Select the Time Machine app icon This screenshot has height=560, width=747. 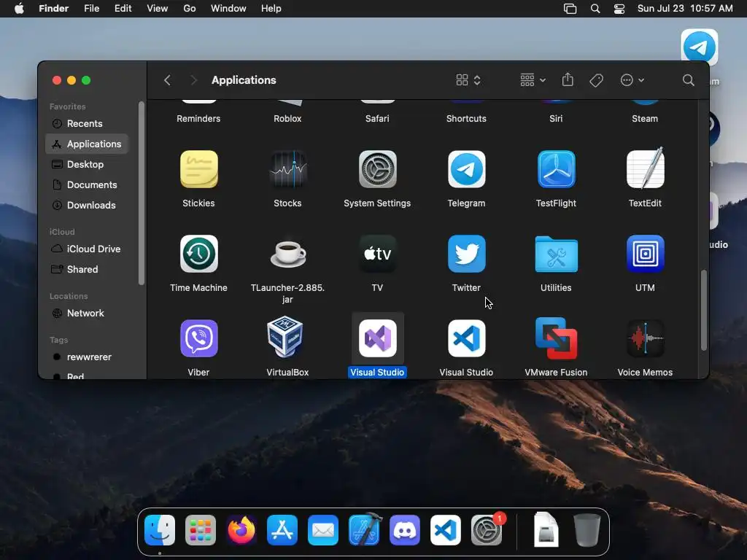tap(198, 254)
